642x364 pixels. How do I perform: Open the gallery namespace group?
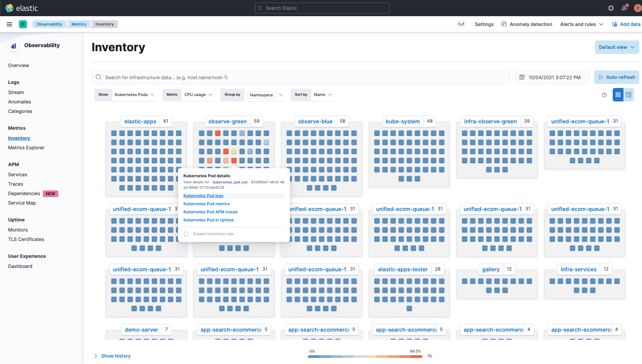[x=491, y=269]
